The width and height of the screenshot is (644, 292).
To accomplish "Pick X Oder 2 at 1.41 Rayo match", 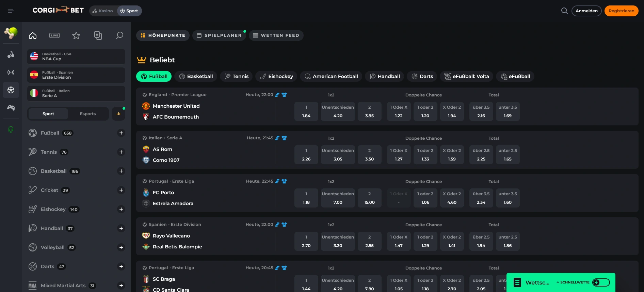I will [452, 241].
